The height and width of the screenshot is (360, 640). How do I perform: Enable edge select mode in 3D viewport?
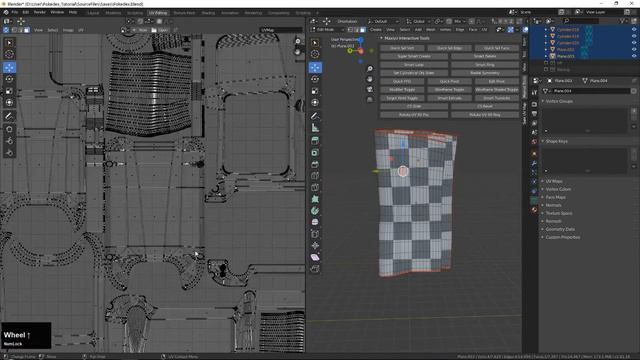pyautogui.click(x=357, y=30)
